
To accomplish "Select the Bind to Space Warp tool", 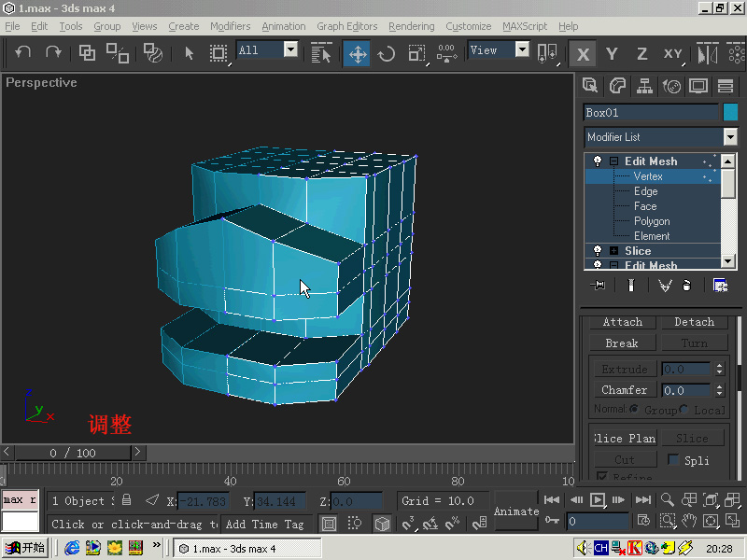I will (x=153, y=52).
